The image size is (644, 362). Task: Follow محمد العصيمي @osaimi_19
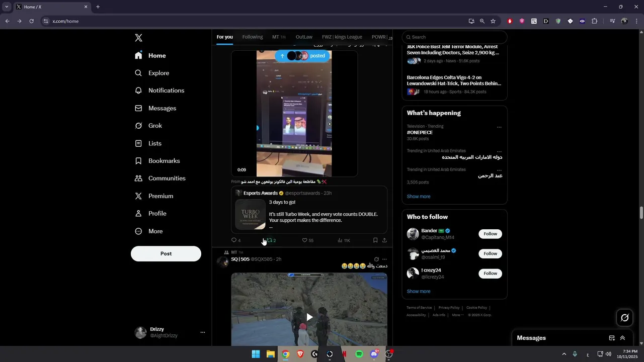click(490, 253)
